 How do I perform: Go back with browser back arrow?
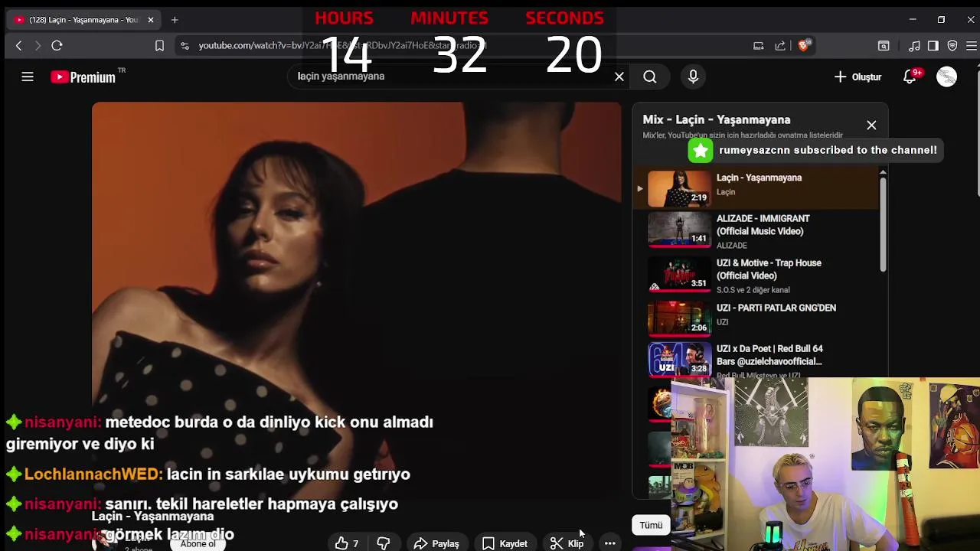point(19,46)
